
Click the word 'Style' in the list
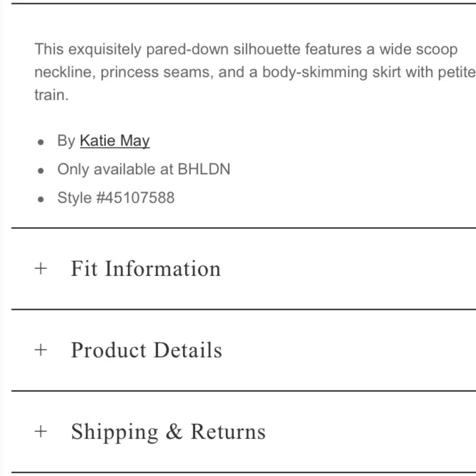tap(74, 198)
